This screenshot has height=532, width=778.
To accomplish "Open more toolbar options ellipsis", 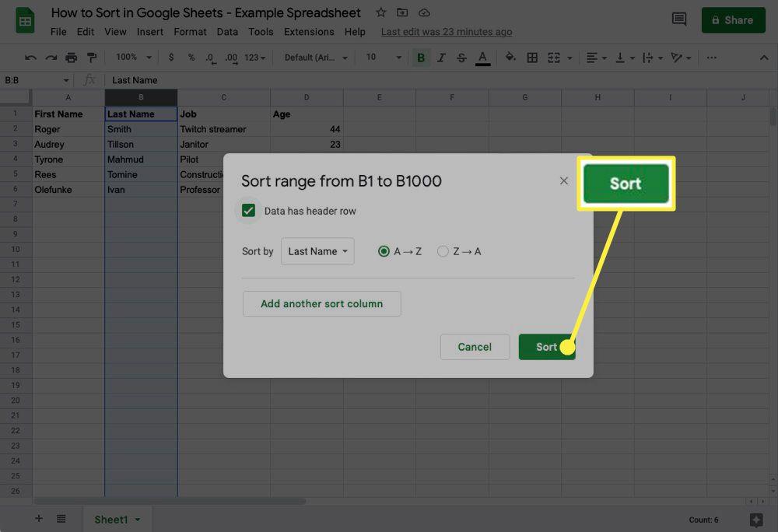I will (712, 58).
